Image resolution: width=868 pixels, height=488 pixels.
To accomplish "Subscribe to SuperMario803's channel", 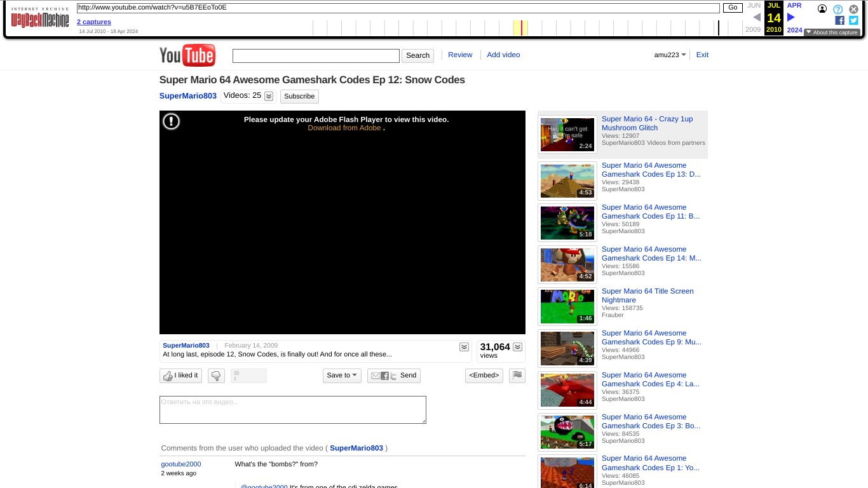I will pos(299,96).
